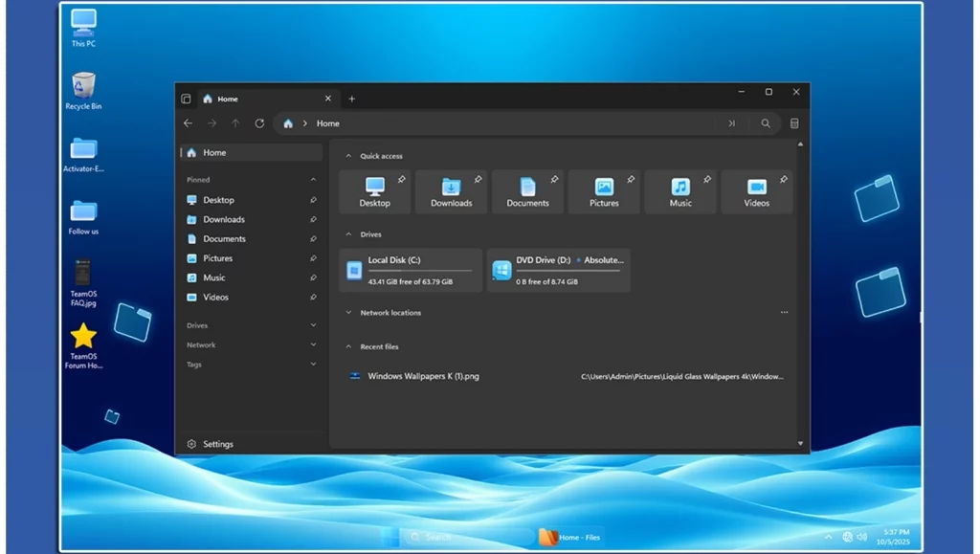Toggle the pin on the Downloads quick access tile

tap(478, 179)
